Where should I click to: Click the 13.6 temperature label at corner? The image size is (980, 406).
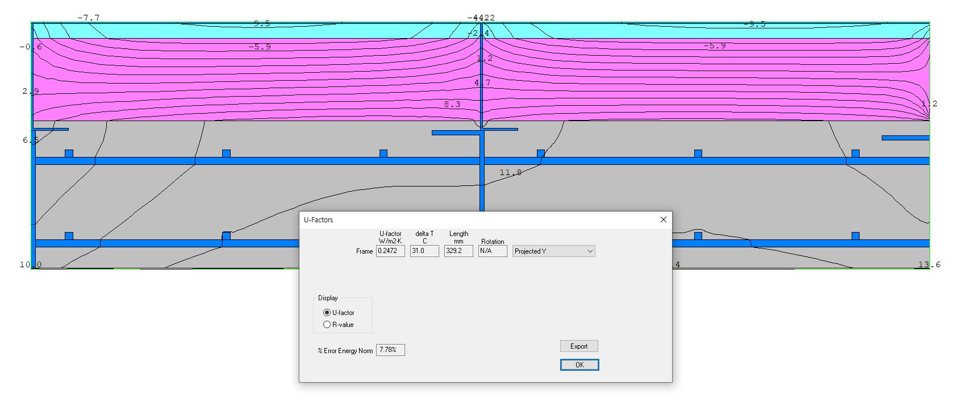pos(929,264)
